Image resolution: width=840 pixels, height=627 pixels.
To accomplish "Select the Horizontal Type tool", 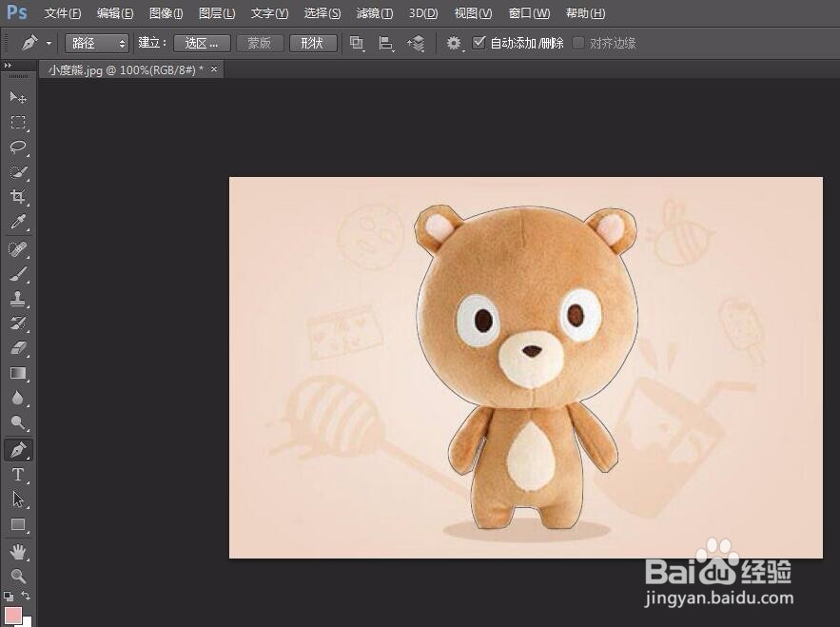I will [x=18, y=475].
